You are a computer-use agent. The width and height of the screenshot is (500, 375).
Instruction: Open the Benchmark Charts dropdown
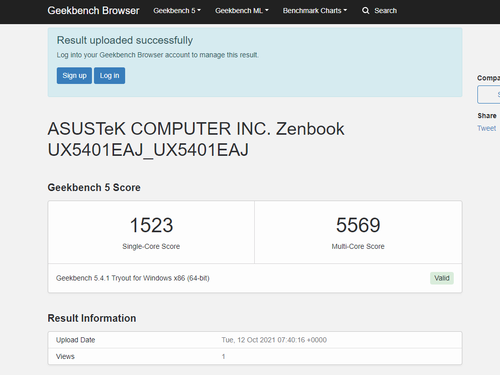[315, 11]
